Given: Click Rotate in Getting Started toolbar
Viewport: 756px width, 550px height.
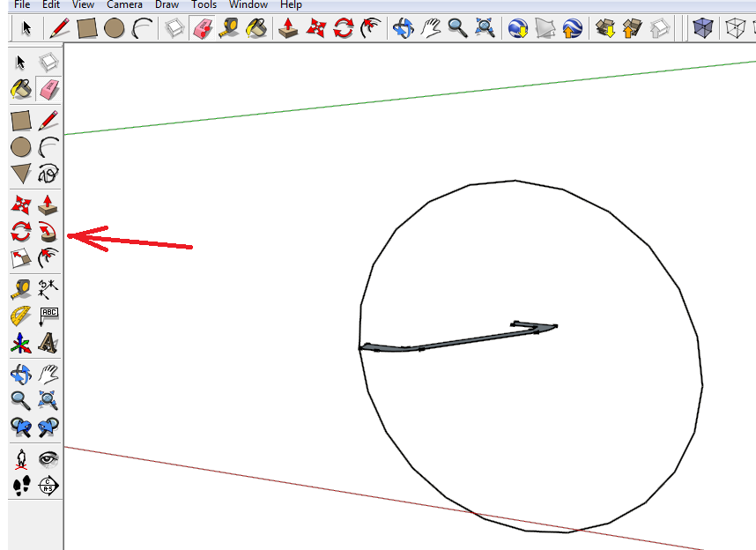Looking at the screenshot, I should pos(344,28).
